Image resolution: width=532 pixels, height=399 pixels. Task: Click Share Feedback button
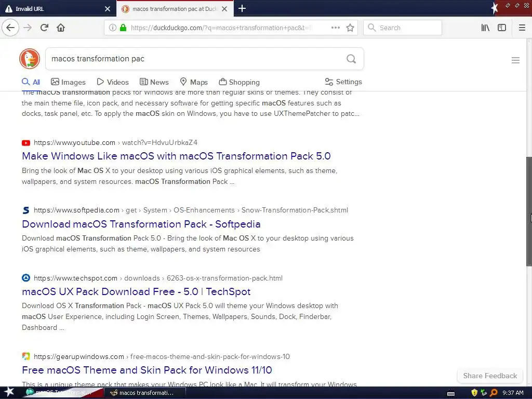point(489,376)
